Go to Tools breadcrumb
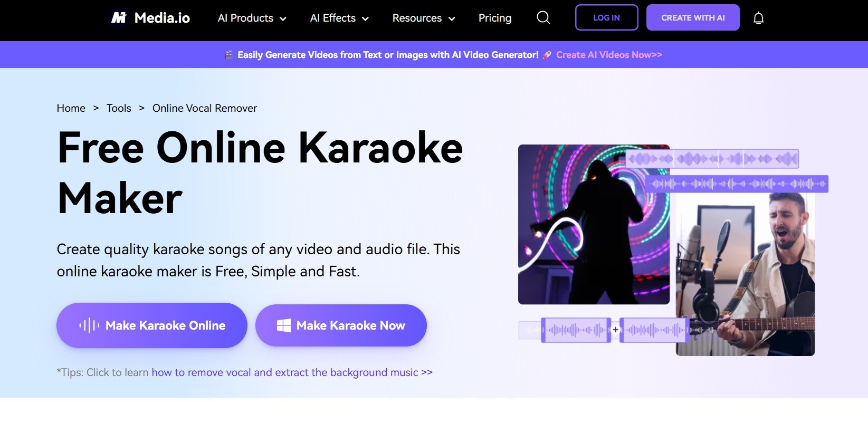The image size is (868, 433). click(x=119, y=108)
